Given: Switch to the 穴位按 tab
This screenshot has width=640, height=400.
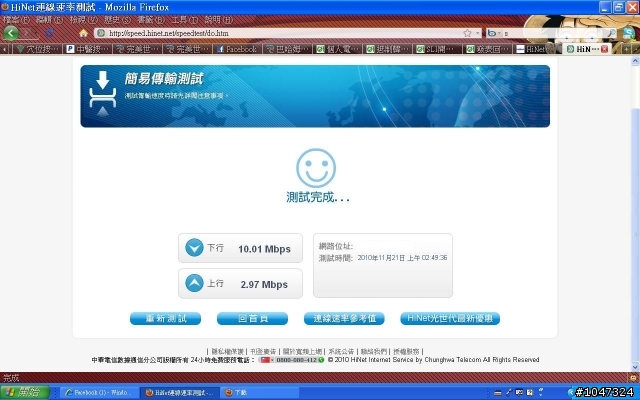Looking at the screenshot, I should coord(38,49).
